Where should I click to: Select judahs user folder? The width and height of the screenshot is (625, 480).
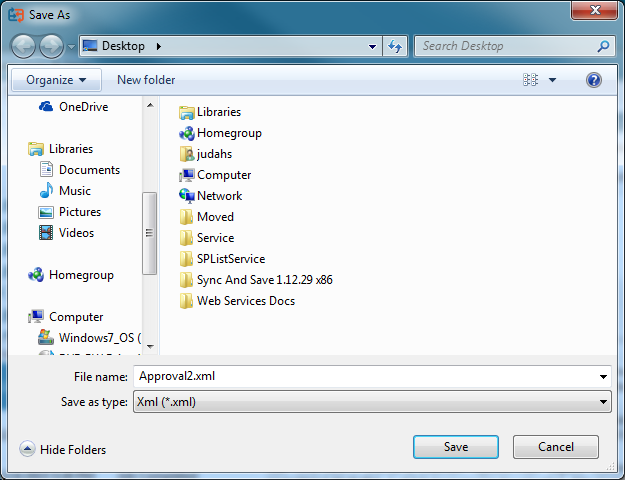point(206,154)
